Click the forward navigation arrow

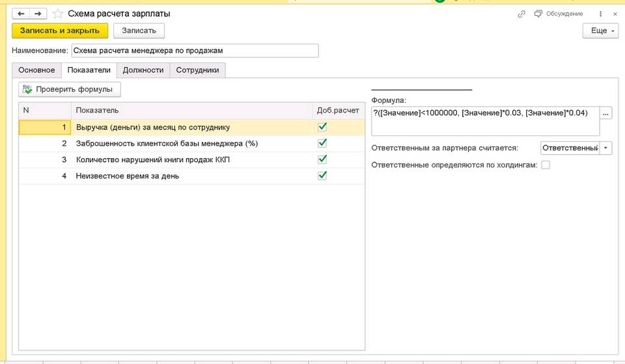point(36,13)
